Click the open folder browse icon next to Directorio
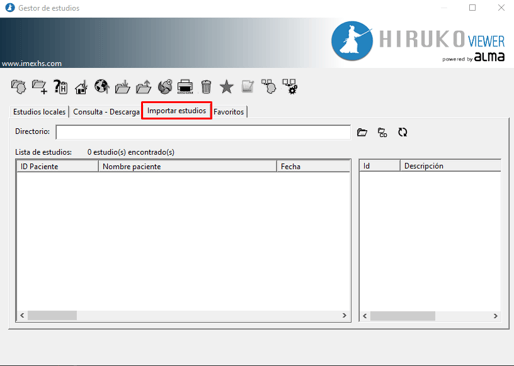514x366 pixels. coord(362,132)
